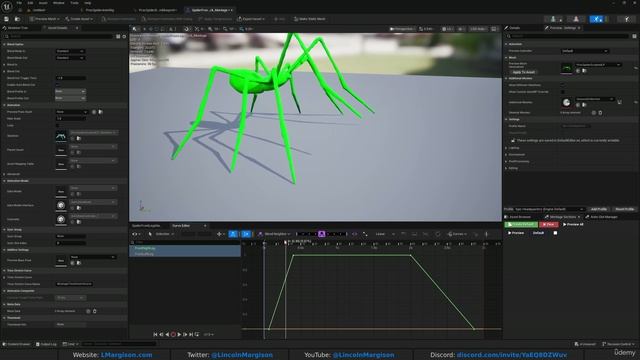Open the Preview Controller Default dropdown
Screen dimensions: 640x360
584,51
